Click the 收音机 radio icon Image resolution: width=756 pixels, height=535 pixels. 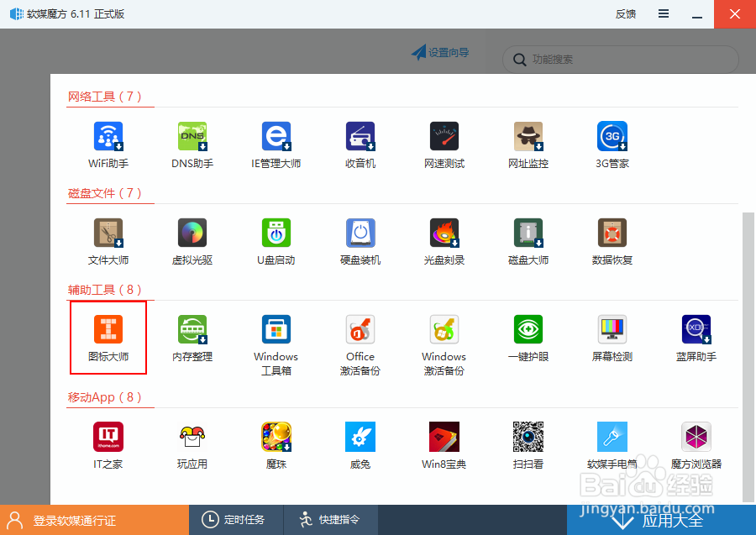(x=360, y=136)
